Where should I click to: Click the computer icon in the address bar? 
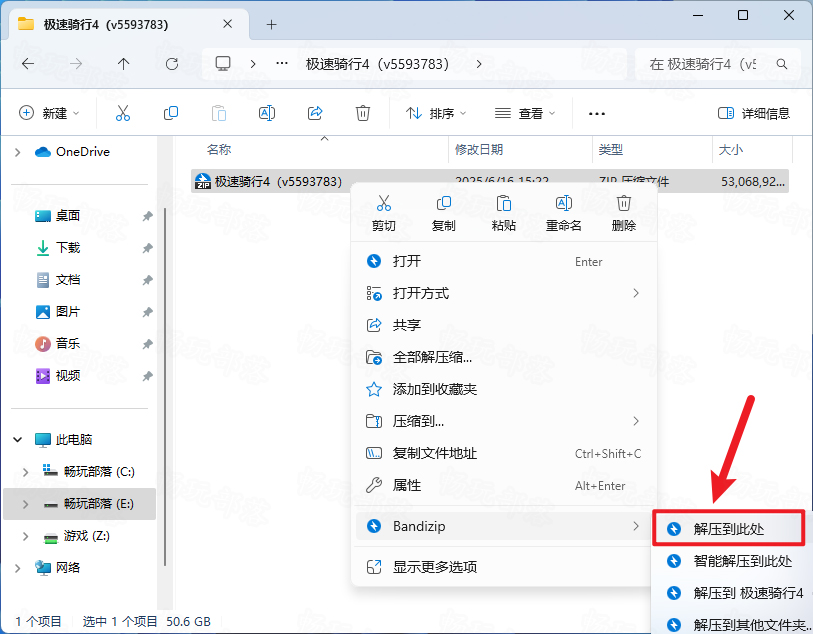223,64
